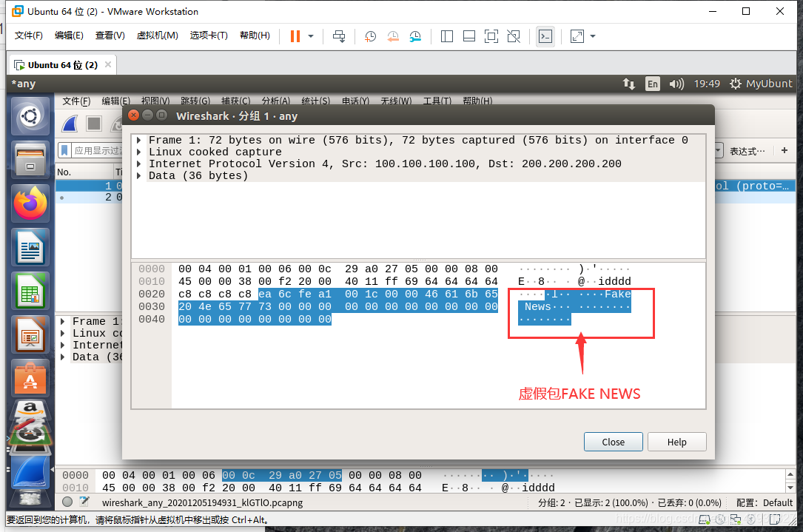Launch Firefox from Ubuntu launcher
Image resolution: width=803 pixels, height=532 pixels.
(30, 203)
